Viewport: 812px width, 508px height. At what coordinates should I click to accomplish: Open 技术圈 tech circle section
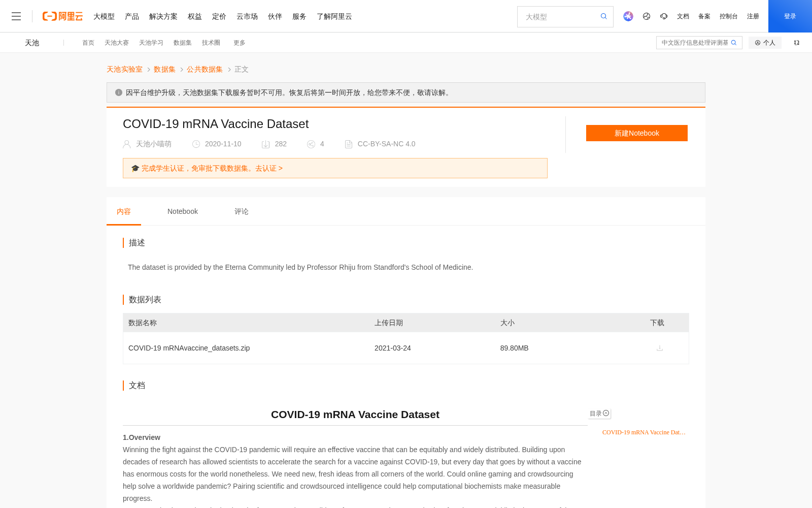[211, 43]
